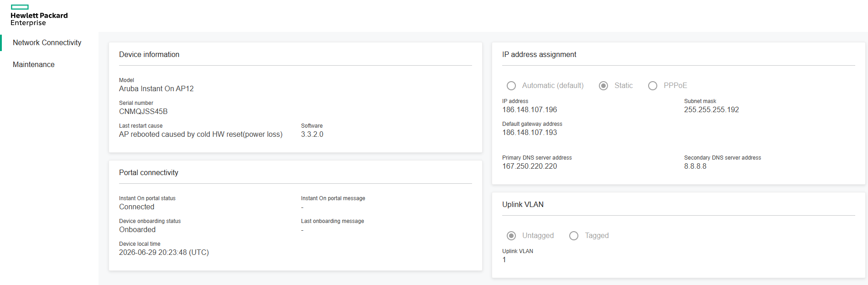Select the Automatic (default) IP assignment radio

coord(511,86)
